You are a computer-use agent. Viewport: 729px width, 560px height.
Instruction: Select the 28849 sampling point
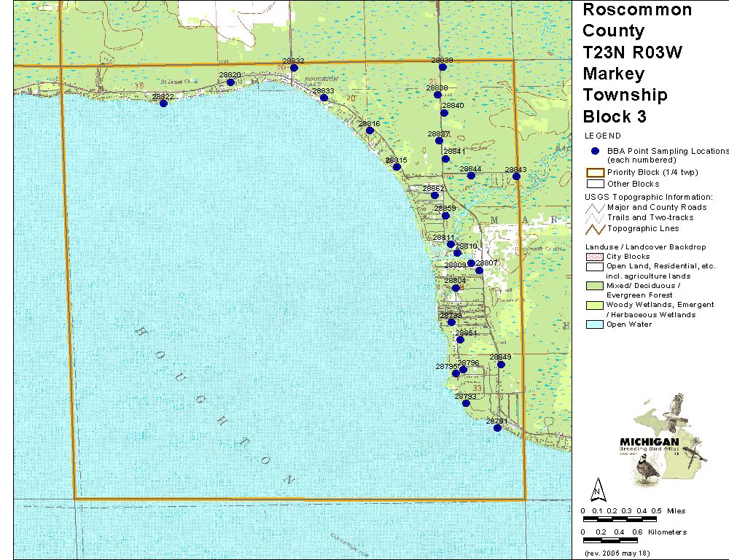(x=501, y=365)
